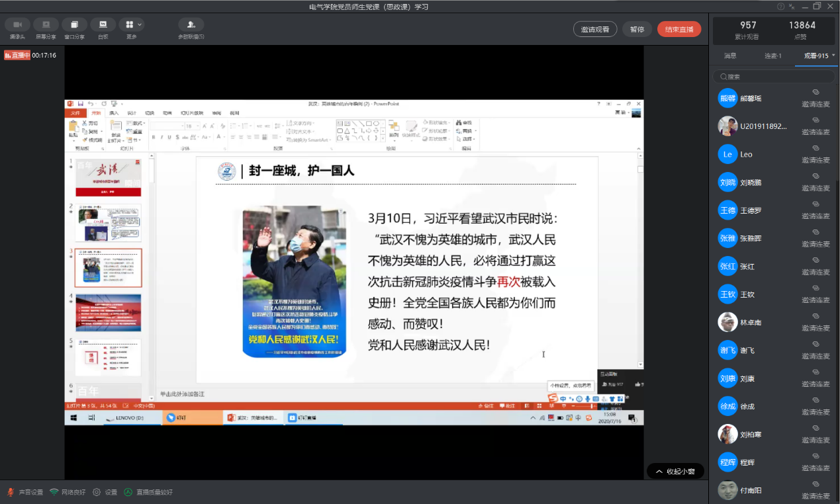This screenshot has width=840, height=504.
Task: Switch to the 消息 messages tab
Action: tap(730, 56)
